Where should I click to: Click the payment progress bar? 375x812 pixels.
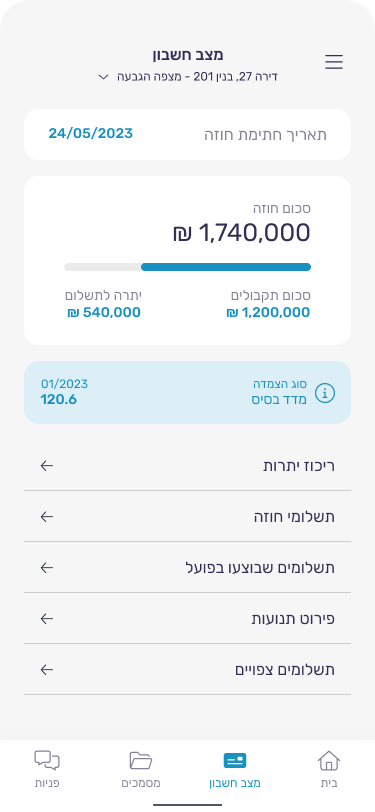[x=188, y=267]
